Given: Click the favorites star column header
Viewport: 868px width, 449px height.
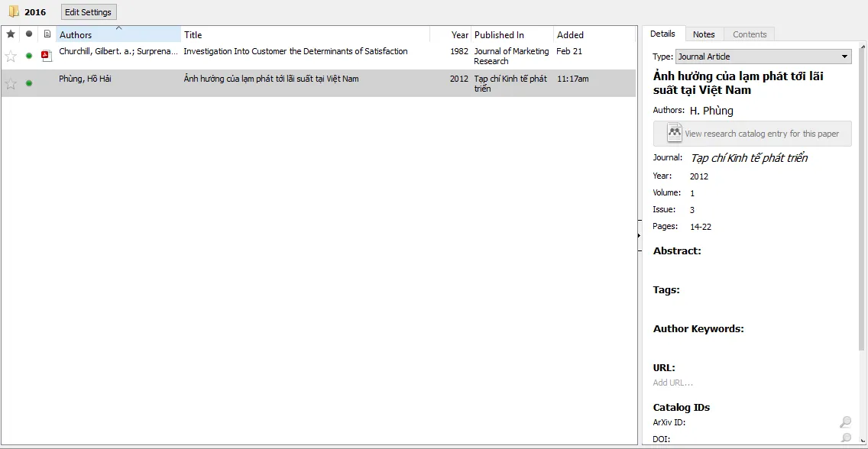Looking at the screenshot, I should point(11,34).
